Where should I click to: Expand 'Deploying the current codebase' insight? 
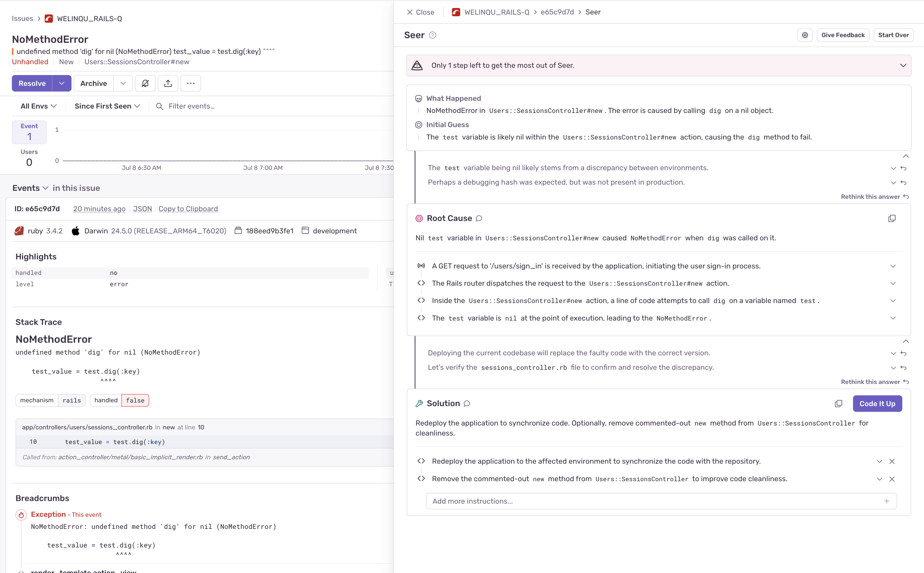click(x=893, y=354)
